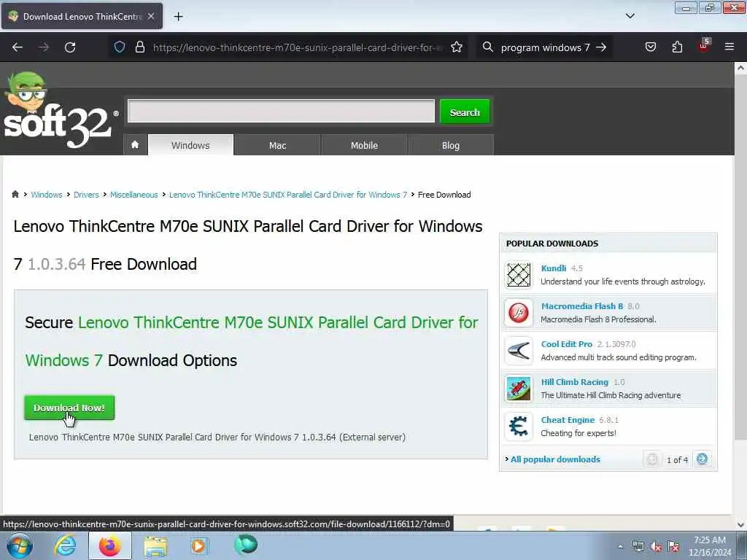Viewport: 747px width, 560px height.
Task: Select the Mobile tab
Action: click(x=365, y=145)
